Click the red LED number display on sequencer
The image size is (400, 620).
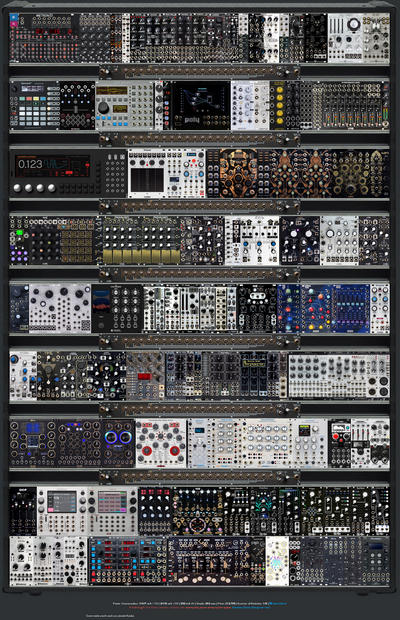[53, 31]
